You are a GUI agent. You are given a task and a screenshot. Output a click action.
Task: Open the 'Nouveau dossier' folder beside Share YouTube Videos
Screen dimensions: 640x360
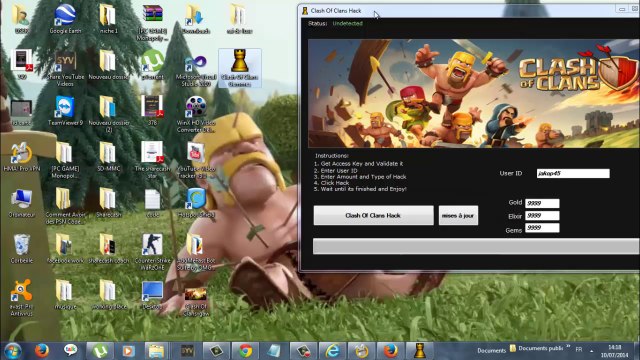click(108, 65)
